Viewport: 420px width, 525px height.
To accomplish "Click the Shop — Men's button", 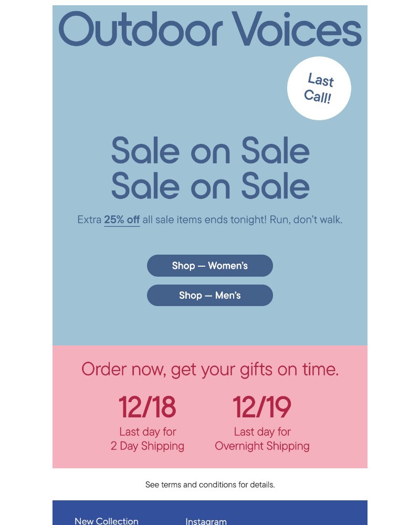I will 209,295.
